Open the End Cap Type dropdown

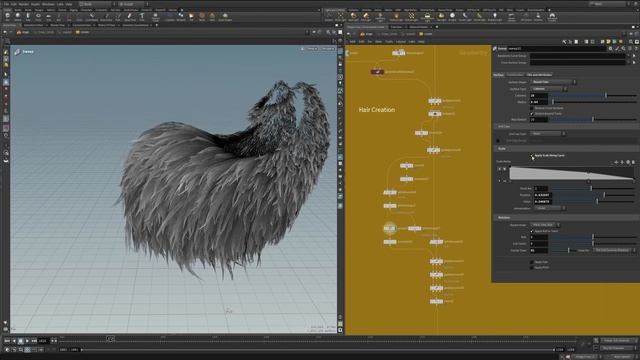pos(548,133)
